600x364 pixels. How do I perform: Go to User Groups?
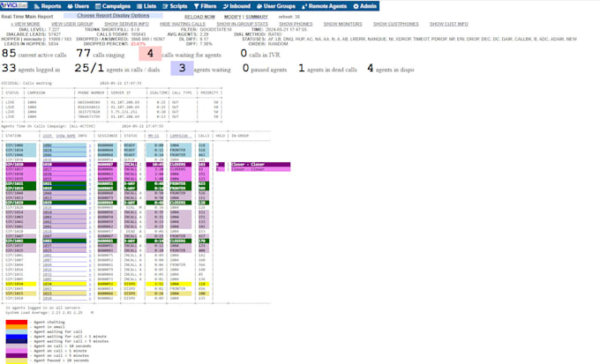click(276, 6)
